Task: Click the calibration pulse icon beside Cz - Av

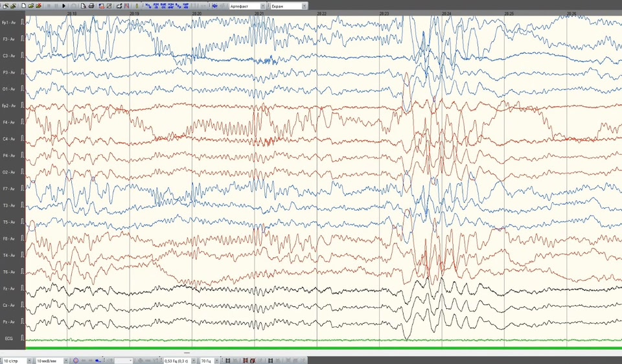Action: (x=22, y=305)
